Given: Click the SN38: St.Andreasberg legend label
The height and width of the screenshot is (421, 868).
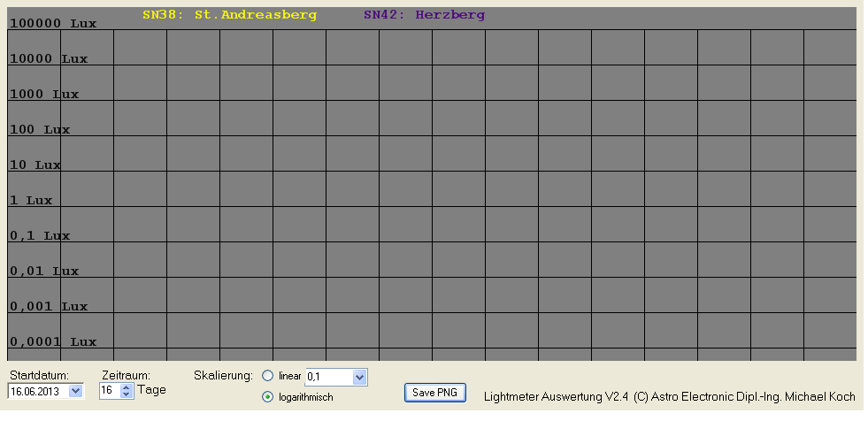Looking at the screenshot, I should coord(229,15).
